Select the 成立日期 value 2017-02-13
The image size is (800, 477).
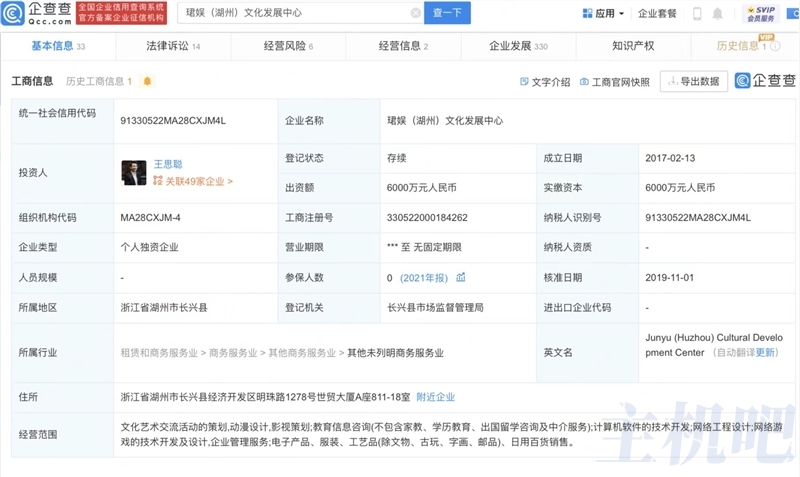pyautogui.click(x=670, y=158)
